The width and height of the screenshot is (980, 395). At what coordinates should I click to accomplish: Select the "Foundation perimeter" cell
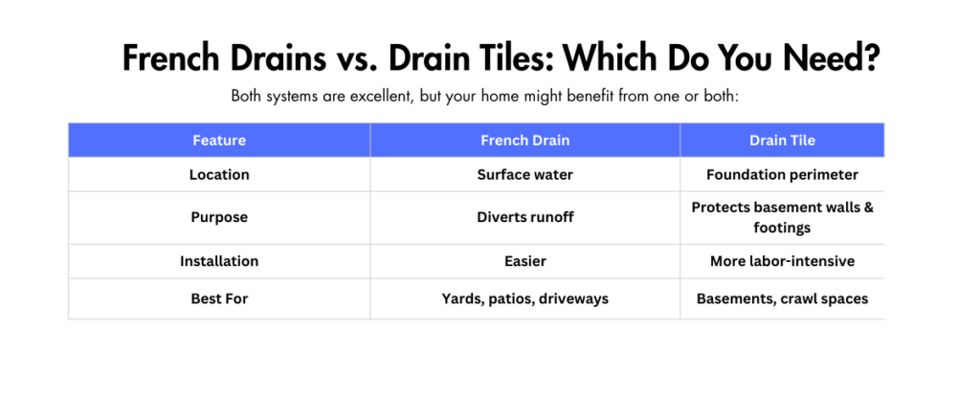point(782,175)
